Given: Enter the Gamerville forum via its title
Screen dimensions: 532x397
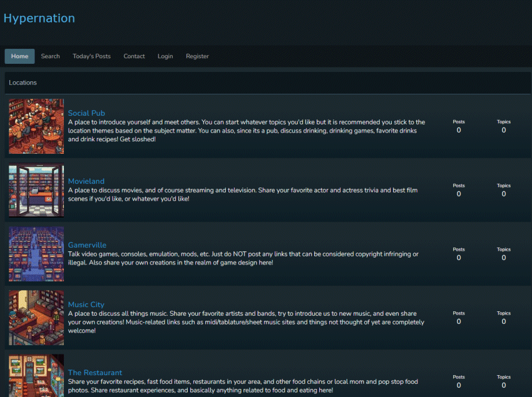Looking at the screenshot, I should coord(87,245).
